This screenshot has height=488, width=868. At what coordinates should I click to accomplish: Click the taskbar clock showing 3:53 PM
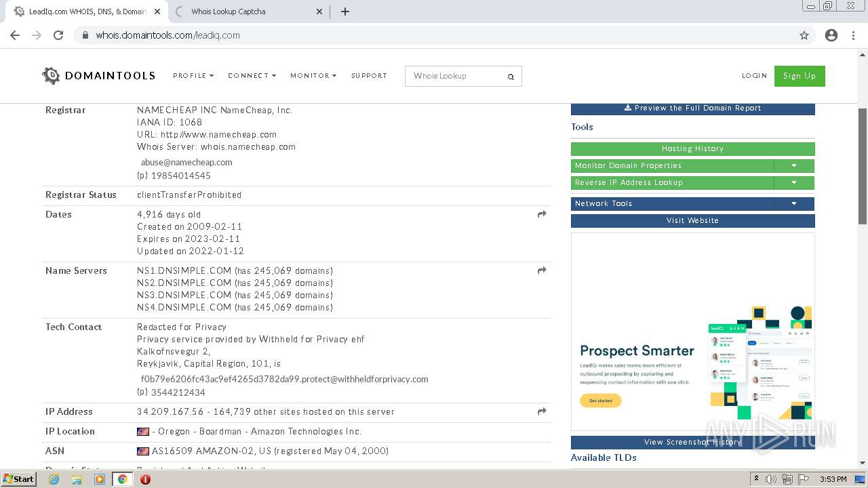(833, 479)
